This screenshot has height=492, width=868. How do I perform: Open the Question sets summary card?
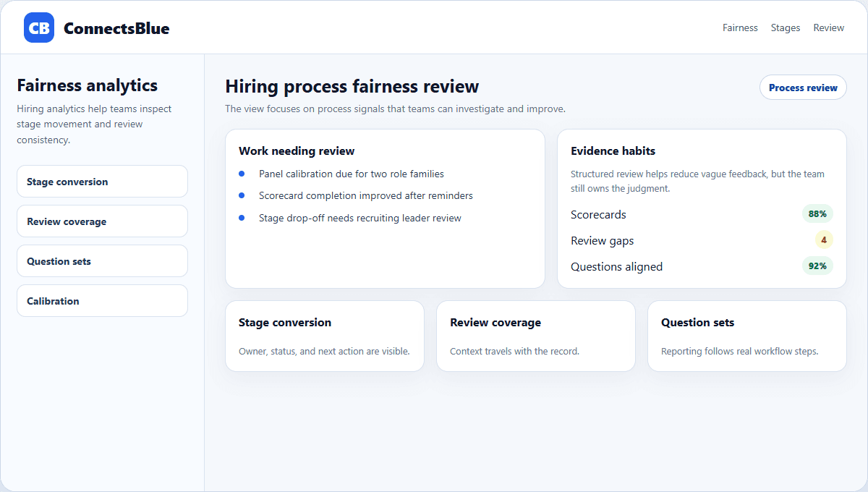click(x=747, y=336)
